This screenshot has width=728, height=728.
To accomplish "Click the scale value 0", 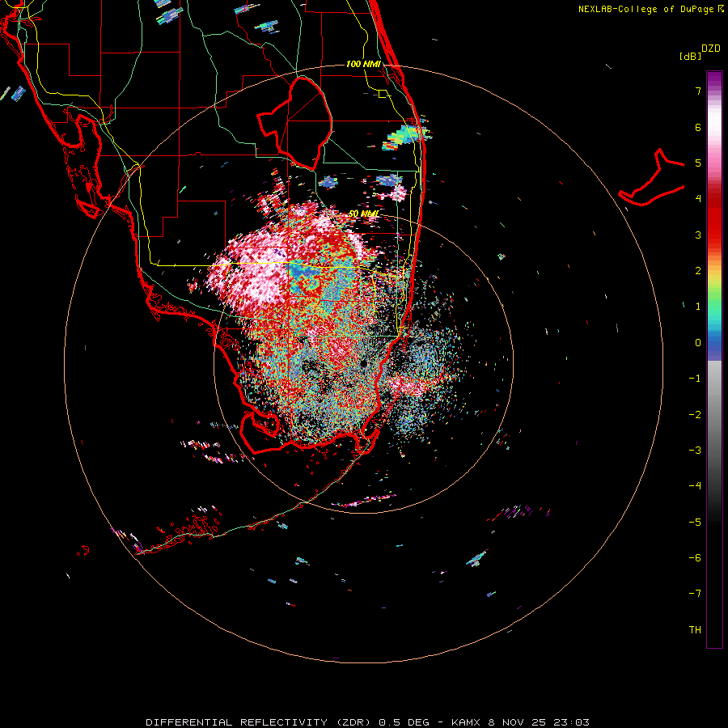I will [698, 343].
